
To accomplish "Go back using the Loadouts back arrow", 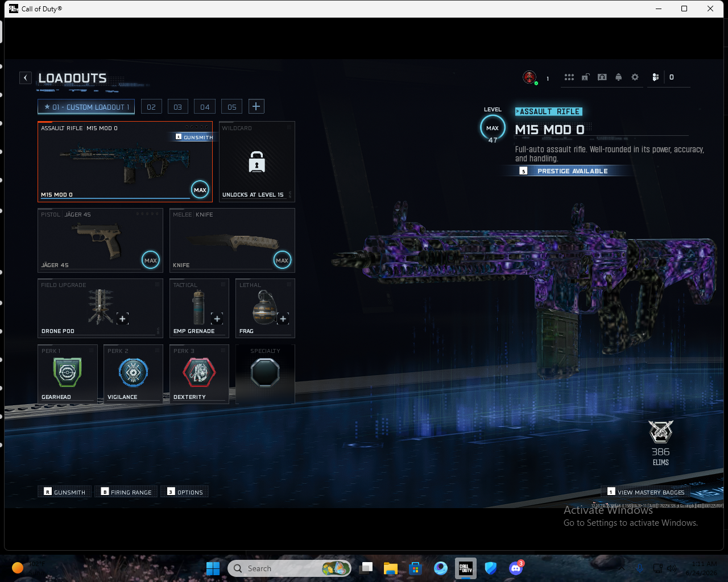I will pyautogui.click(x=26, y=78).
